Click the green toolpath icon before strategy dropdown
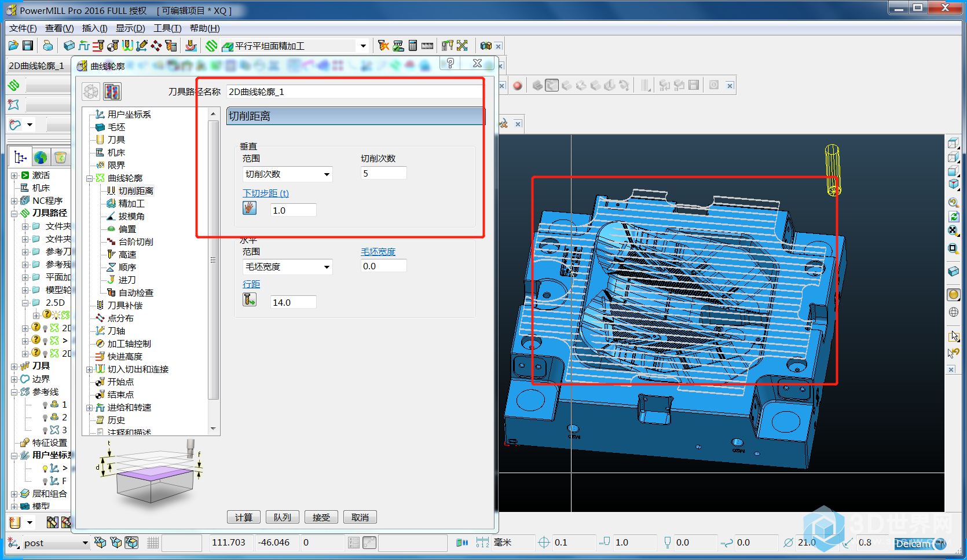Image resolution: width=967 pixels, height=560 pixels. [211, 46]
